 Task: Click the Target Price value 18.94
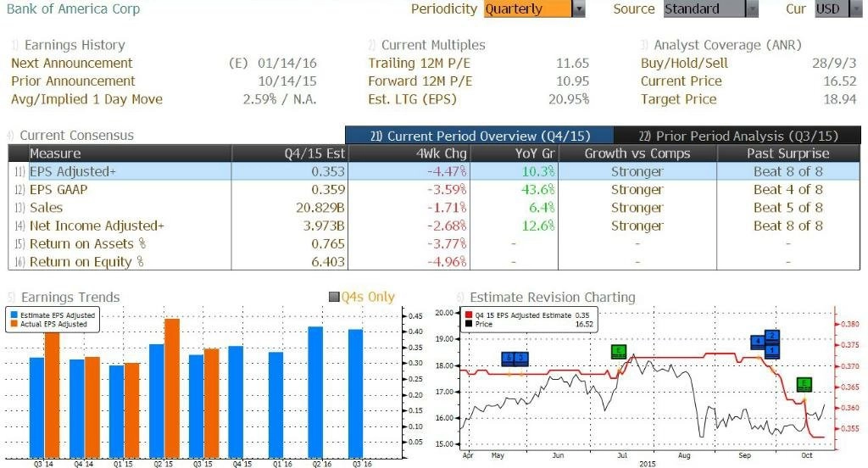pyautogui.click(x=840, y=99)
